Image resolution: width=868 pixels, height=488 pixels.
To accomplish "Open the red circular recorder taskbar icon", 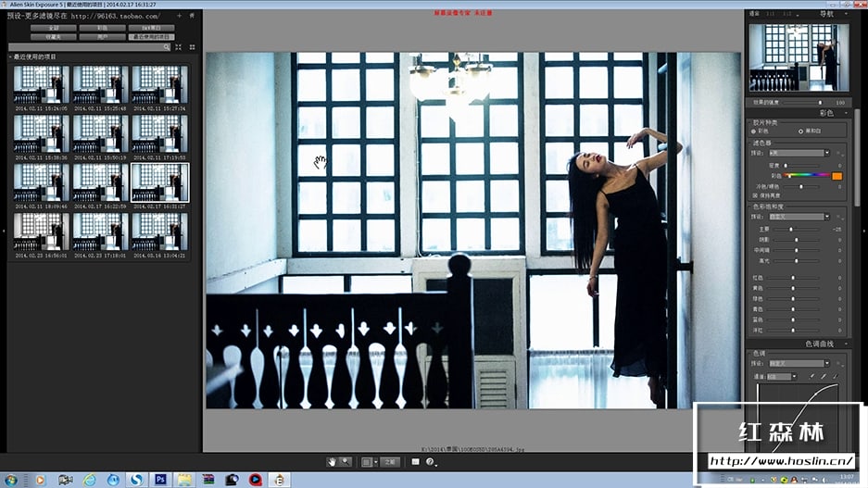I will (255, 480).
